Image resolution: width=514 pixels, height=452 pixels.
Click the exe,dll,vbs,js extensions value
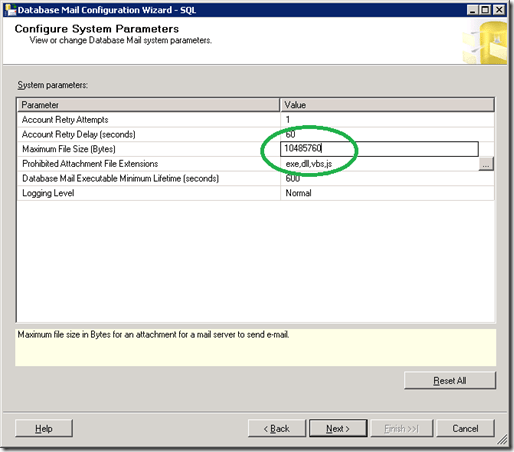point(309,164)
